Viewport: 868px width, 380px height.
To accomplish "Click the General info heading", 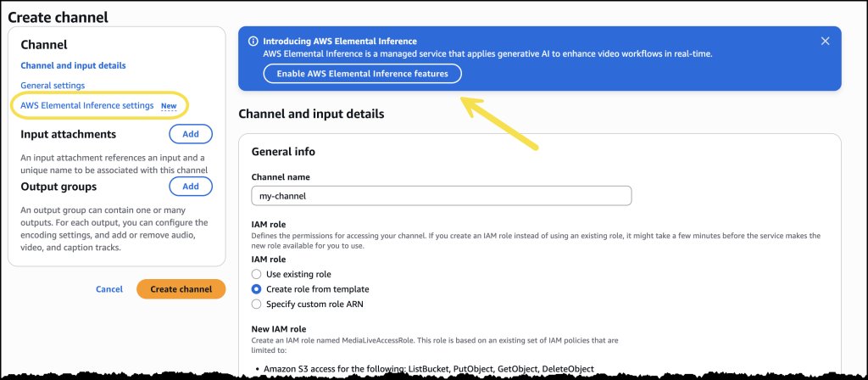I will click(283, 151).
